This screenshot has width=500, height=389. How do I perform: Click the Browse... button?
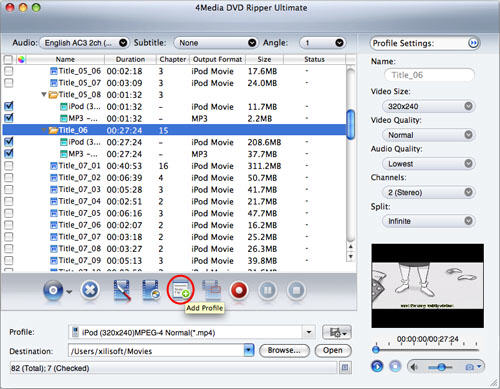[x=284, y=350]
